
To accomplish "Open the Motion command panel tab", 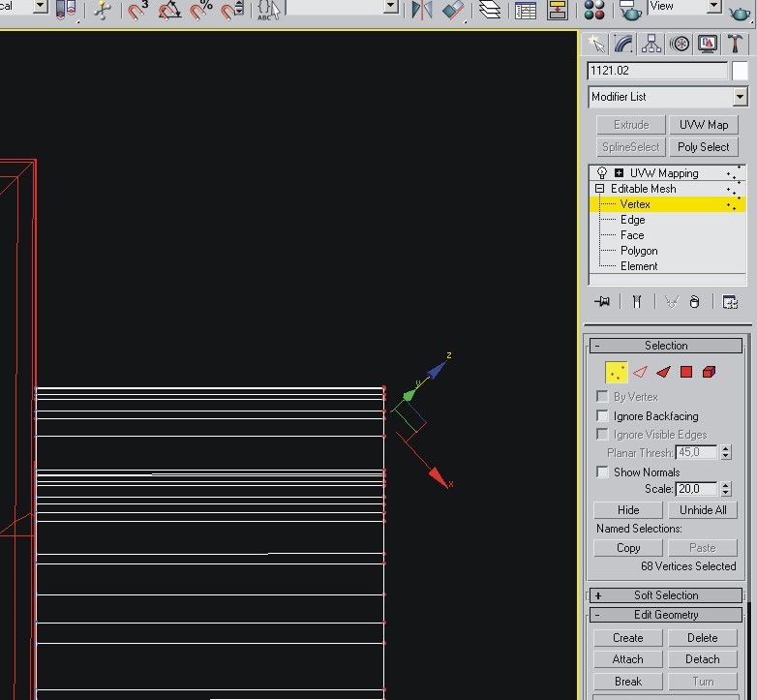I will point(680,45).
